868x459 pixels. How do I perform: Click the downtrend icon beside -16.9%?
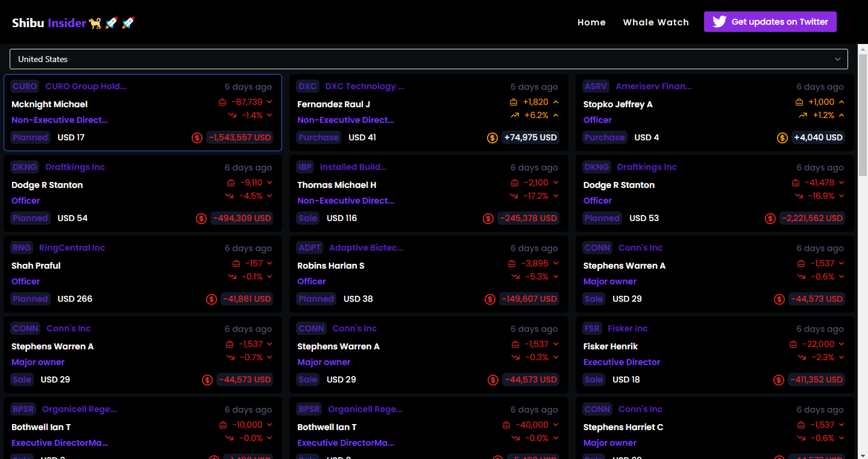(x=799, y=196)
